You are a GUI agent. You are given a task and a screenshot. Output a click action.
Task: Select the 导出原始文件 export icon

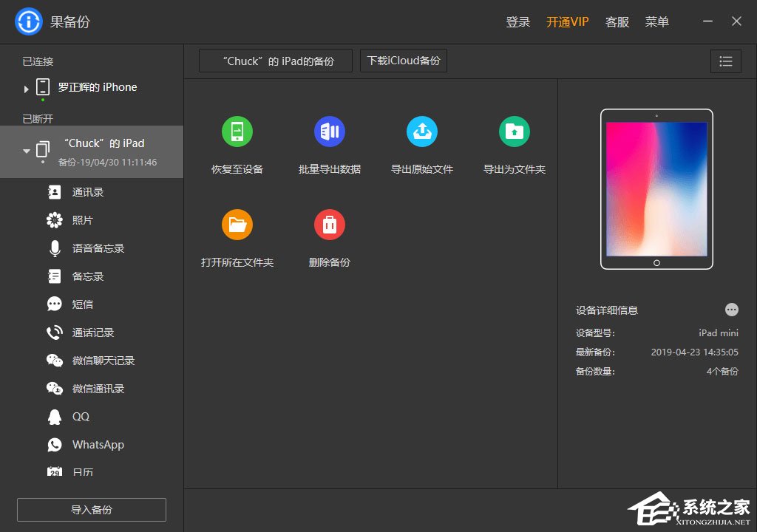point(422,131)
